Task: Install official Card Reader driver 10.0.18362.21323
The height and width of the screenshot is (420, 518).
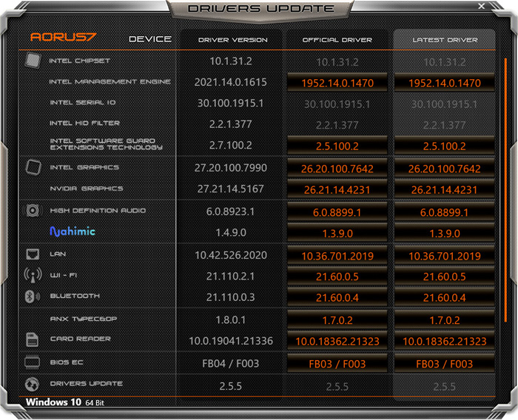Action: click(x=337, y=341)
